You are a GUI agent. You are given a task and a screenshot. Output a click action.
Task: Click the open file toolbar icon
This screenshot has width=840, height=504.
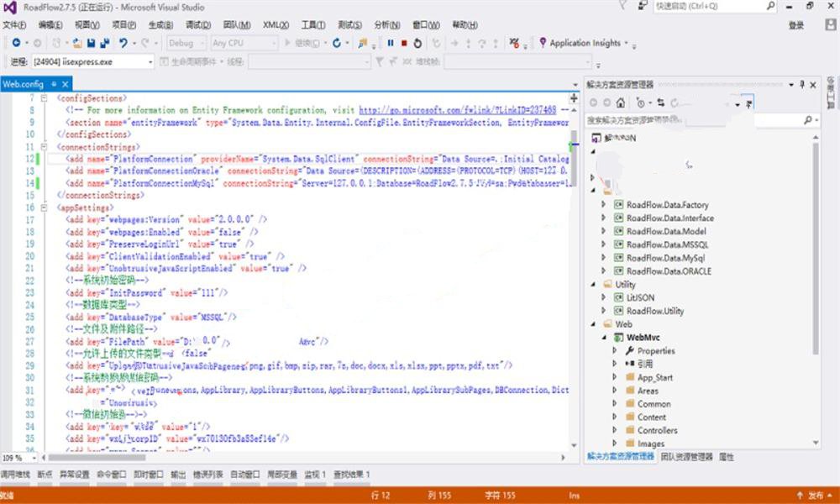[77, 43]
